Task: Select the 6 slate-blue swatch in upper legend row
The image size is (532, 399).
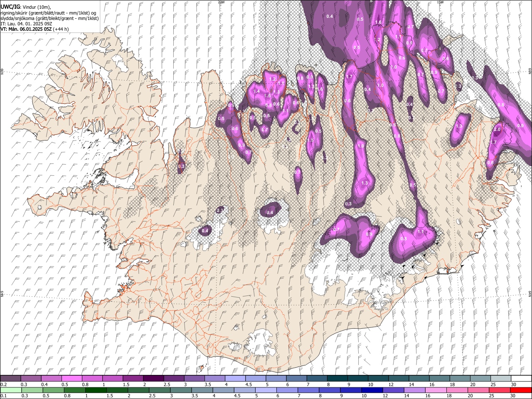Action: coord(296,378)
